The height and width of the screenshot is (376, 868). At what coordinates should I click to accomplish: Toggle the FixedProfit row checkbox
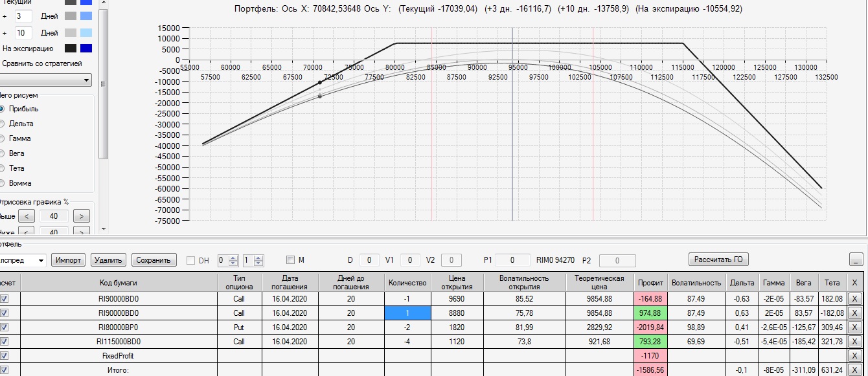pyautogui.click(x=5, y=355)
